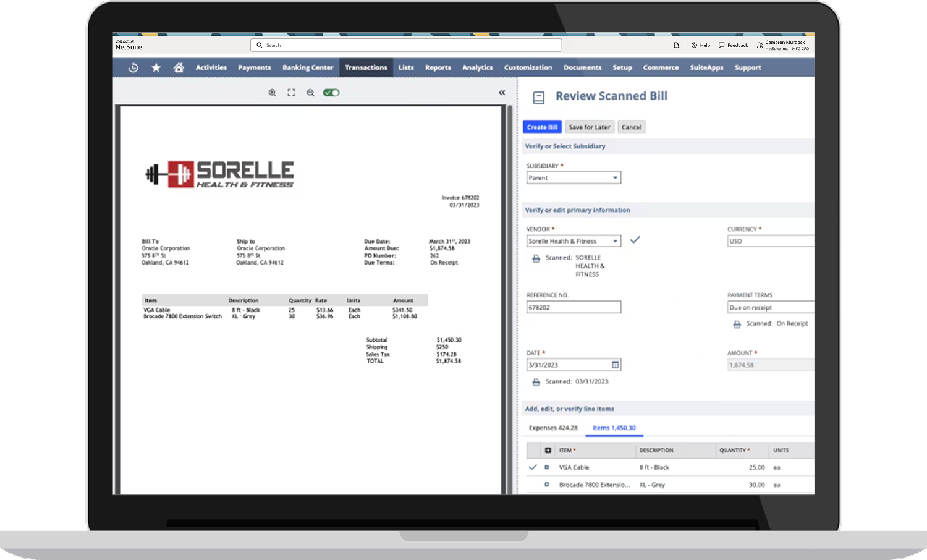The image size is (927, 560).
Task: Open the Transactions menu
Action: pos(366,68)
